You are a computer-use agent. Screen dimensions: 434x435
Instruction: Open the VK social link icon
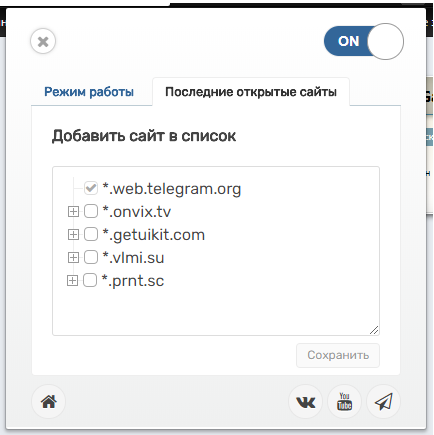305,402
